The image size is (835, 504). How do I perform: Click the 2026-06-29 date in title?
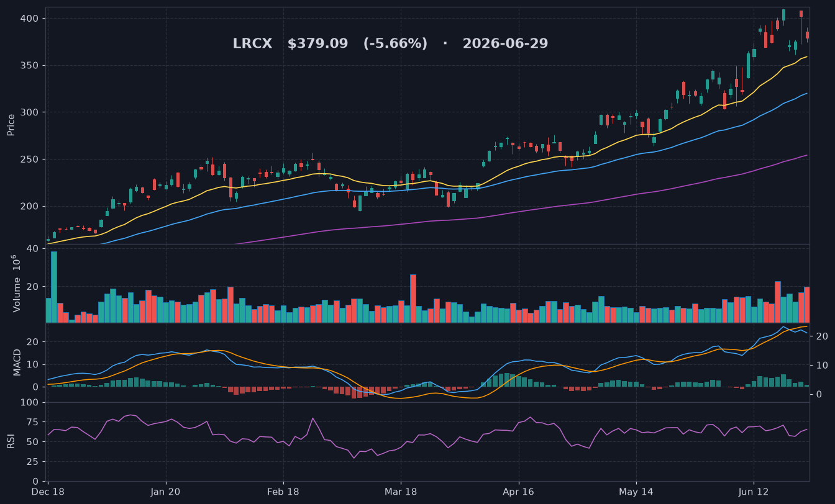pos(505,44)
